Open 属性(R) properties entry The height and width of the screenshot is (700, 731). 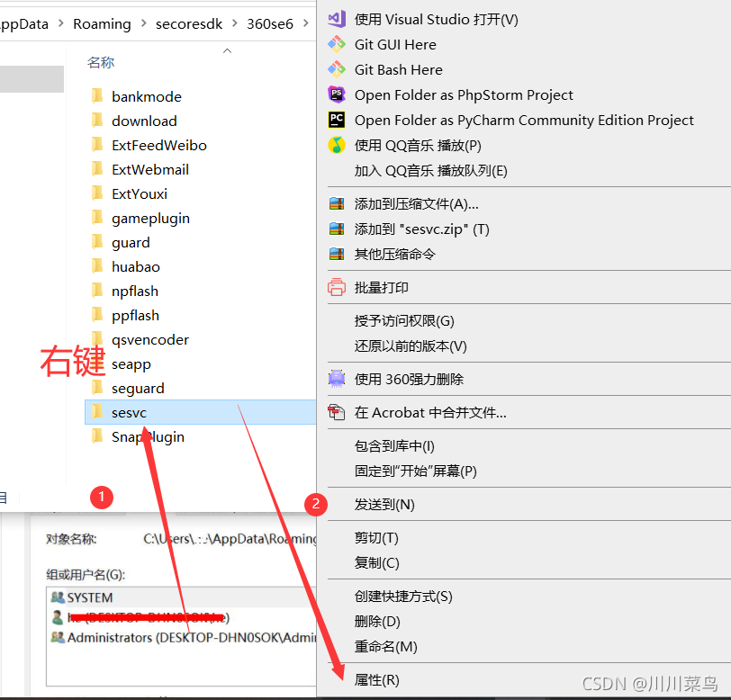pos(376,680)
